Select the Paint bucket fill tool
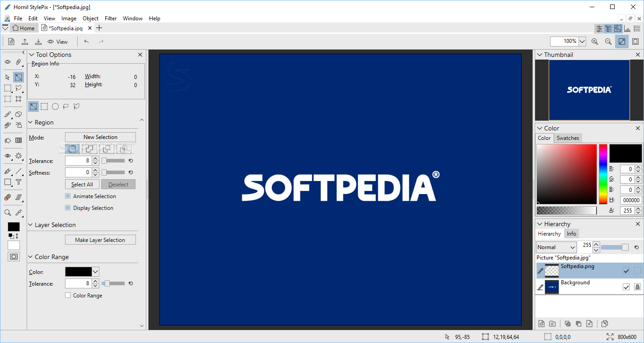Image resolution: width=644 pixels, height=343 pixels. [x=8, y=140]
